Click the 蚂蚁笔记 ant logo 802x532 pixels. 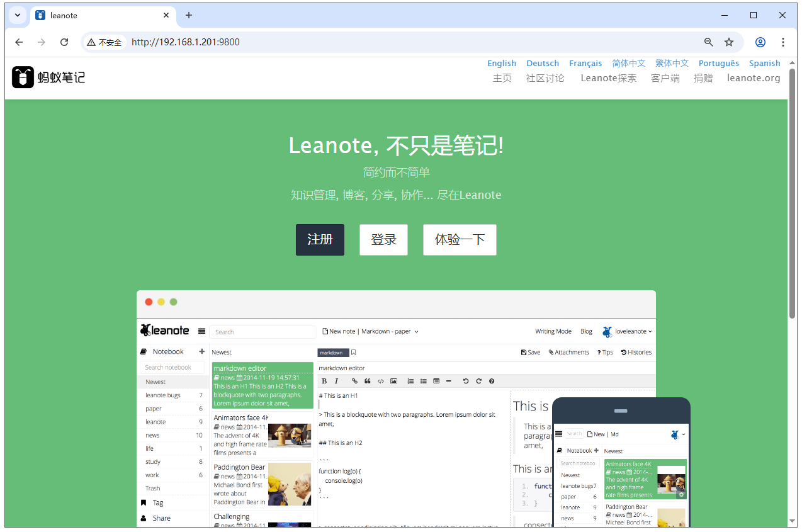[x=48, y=77]
